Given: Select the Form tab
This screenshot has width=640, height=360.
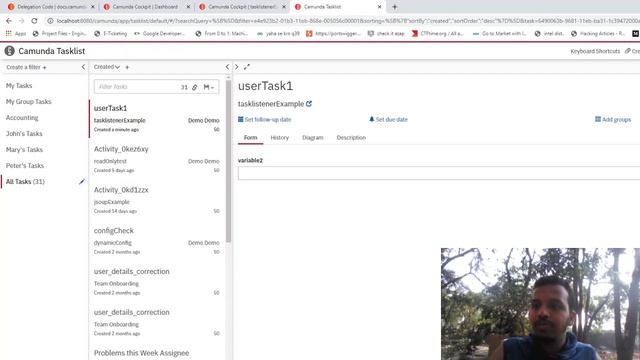Looking at the screenshot, I should tap(251, 138).
